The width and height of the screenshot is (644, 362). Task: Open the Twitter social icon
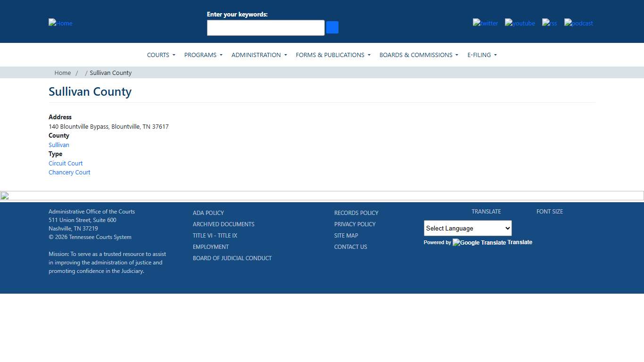pos(485,23)
